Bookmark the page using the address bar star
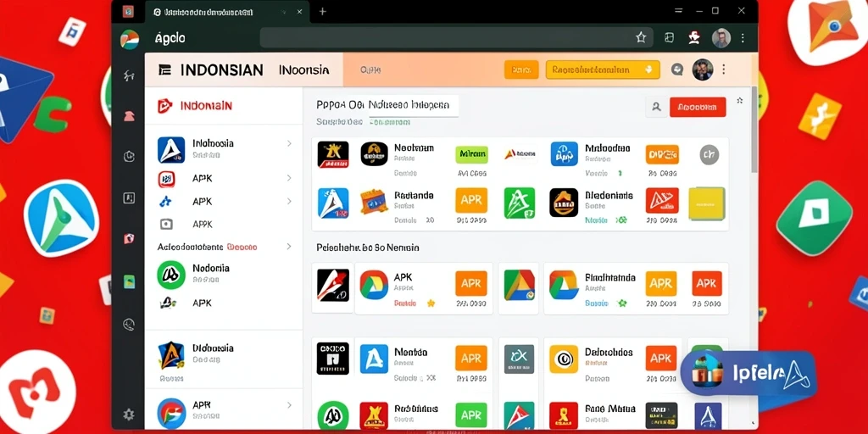The width and height of the screenshot is (868, 434). click(641, 37)
